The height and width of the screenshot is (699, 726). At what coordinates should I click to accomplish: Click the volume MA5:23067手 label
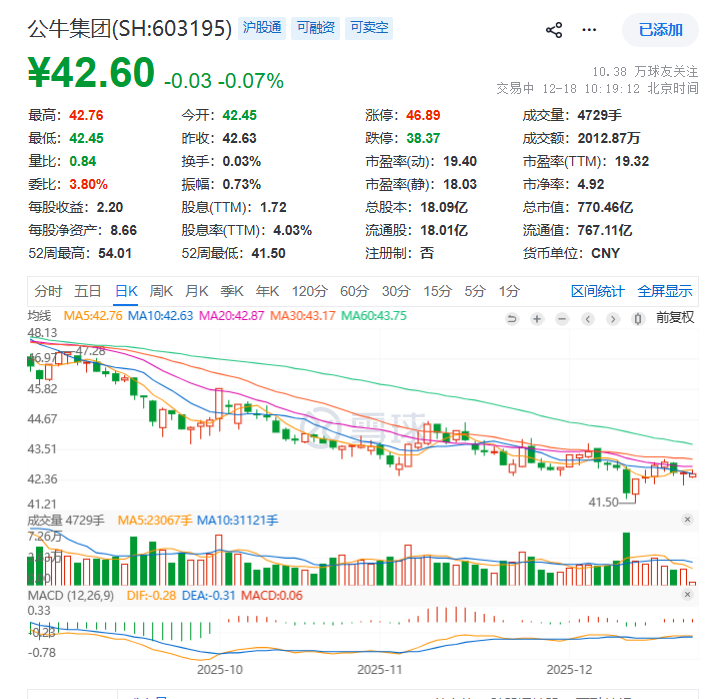click(x=155, y=520)
